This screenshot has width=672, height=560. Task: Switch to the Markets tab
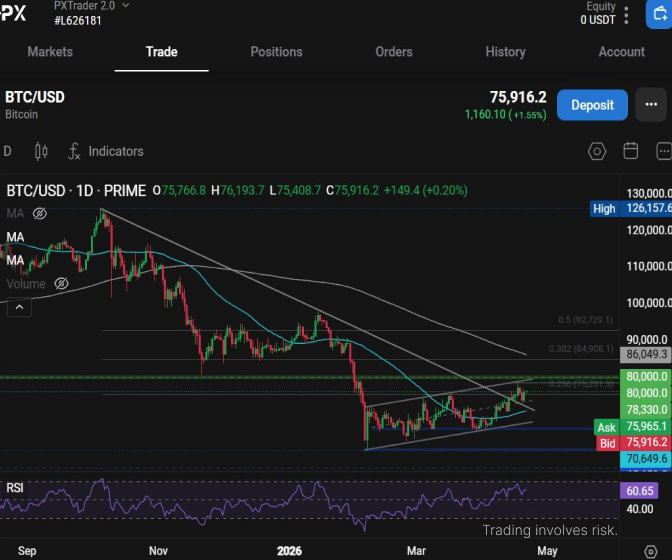coord(50,52)
